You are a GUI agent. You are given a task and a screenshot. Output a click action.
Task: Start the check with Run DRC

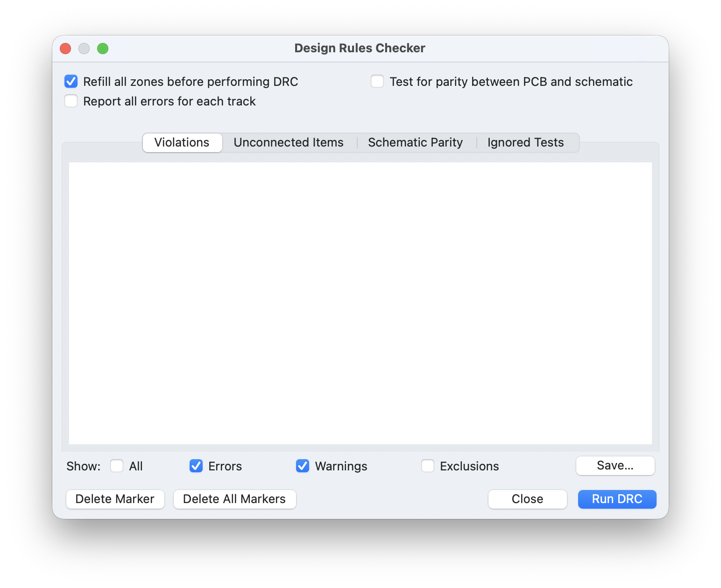[617, 499]
